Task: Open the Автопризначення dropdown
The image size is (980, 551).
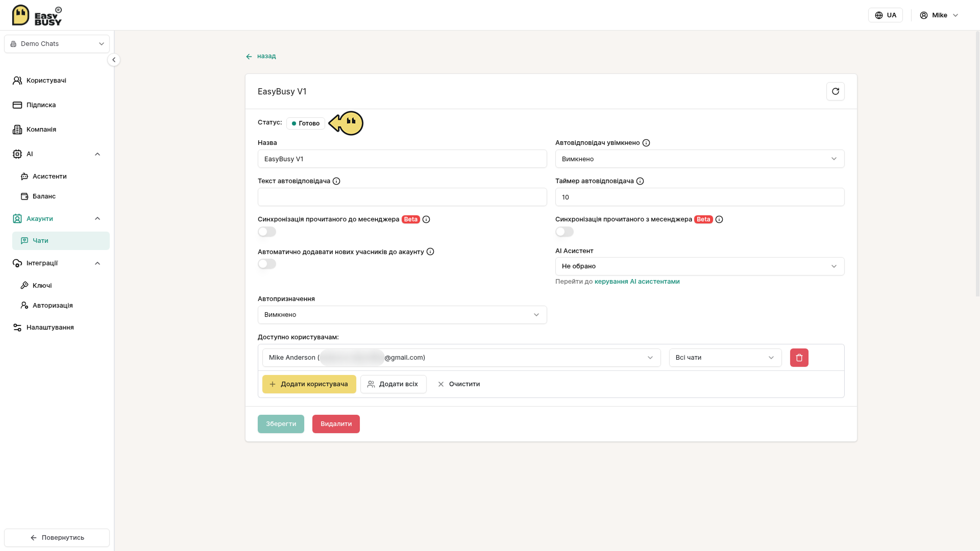Action: coord(402,315)
